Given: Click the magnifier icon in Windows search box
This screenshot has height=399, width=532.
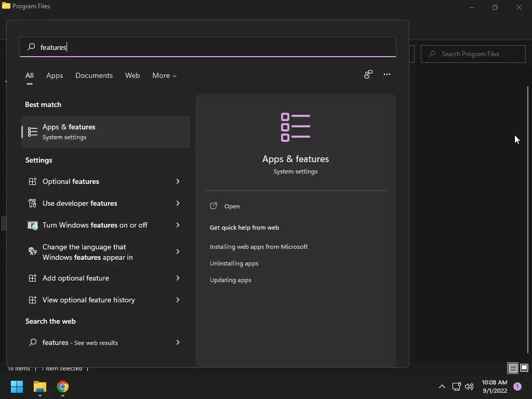Looking at the screenshot, I should tap(31, 46).
